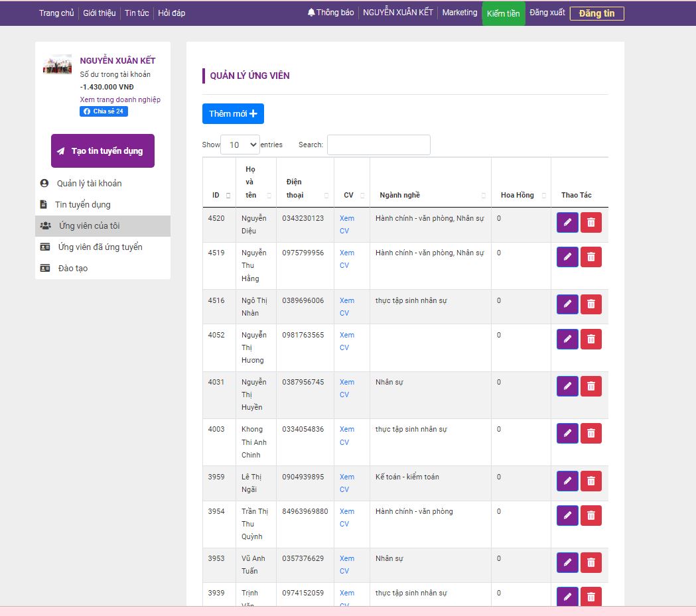Delete candidate Ngô Thị Nhàn with trash icon

591,304
